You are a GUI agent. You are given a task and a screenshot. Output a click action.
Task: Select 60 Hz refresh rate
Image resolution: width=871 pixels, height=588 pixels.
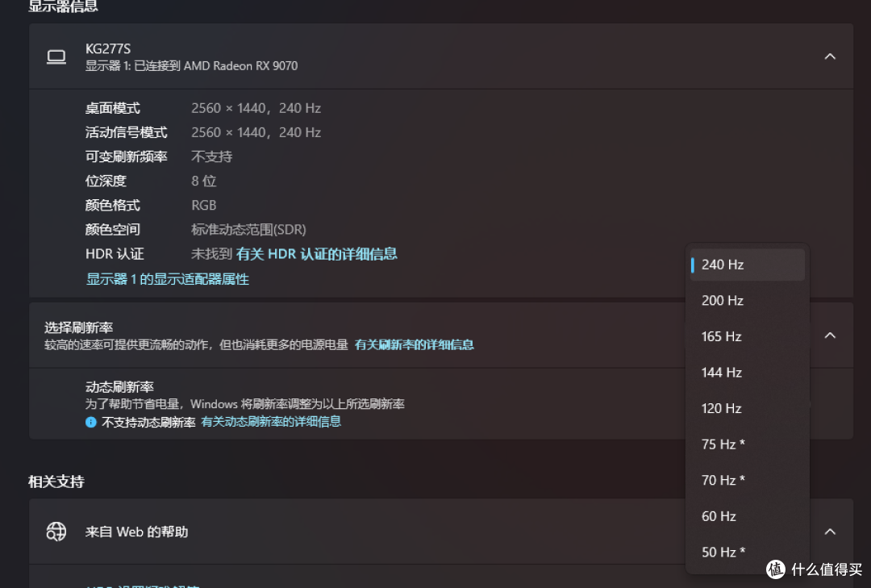tap(747, 516)
